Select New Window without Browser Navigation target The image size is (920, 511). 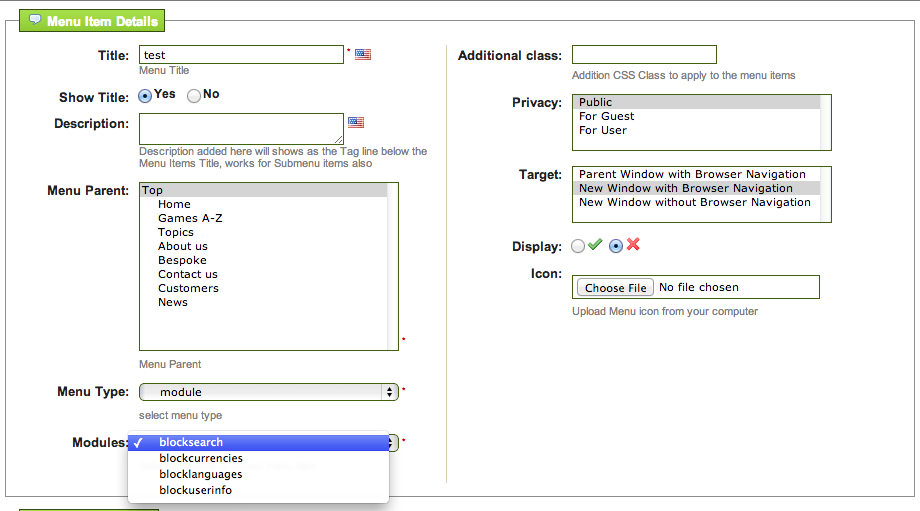[x=696, y=202]
